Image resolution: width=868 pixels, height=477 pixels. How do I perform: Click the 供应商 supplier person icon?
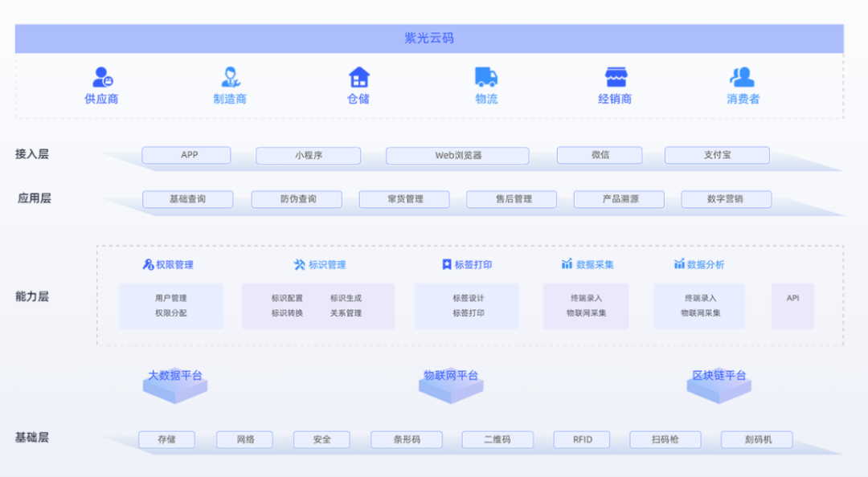point(102,77)
